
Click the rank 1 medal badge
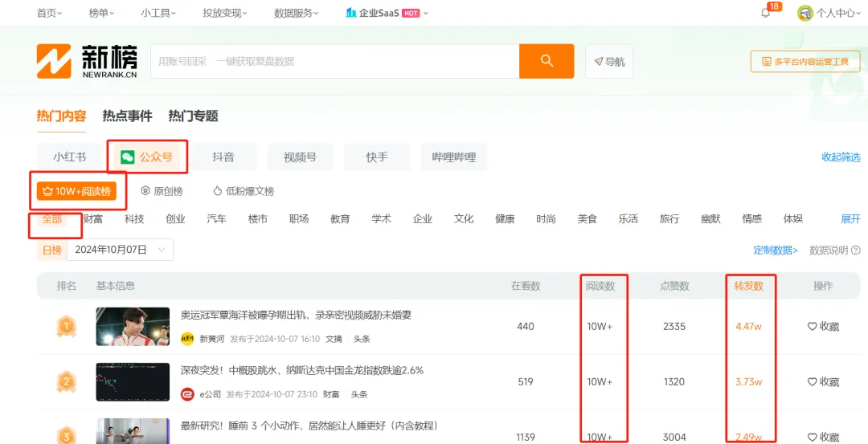66,327
